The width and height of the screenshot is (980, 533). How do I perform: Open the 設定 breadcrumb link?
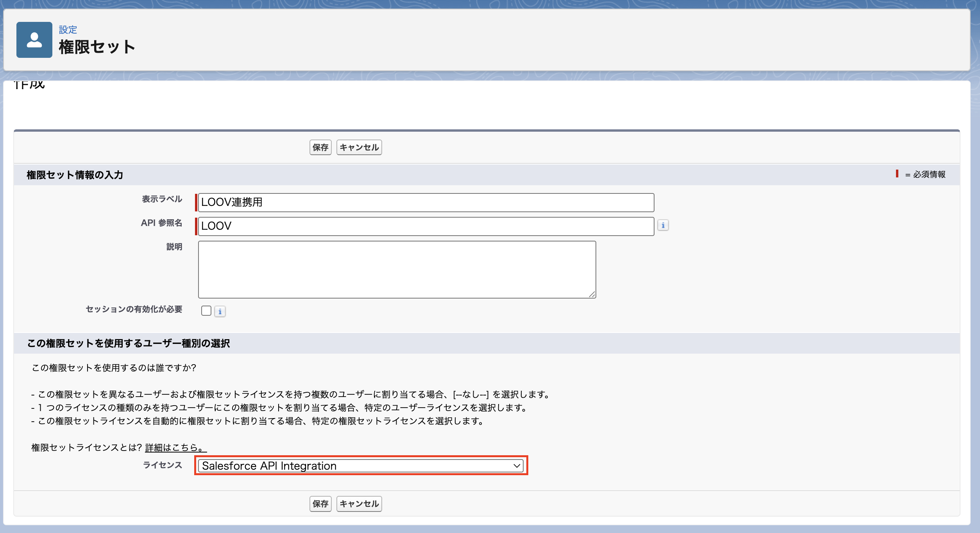pos(68,30)
